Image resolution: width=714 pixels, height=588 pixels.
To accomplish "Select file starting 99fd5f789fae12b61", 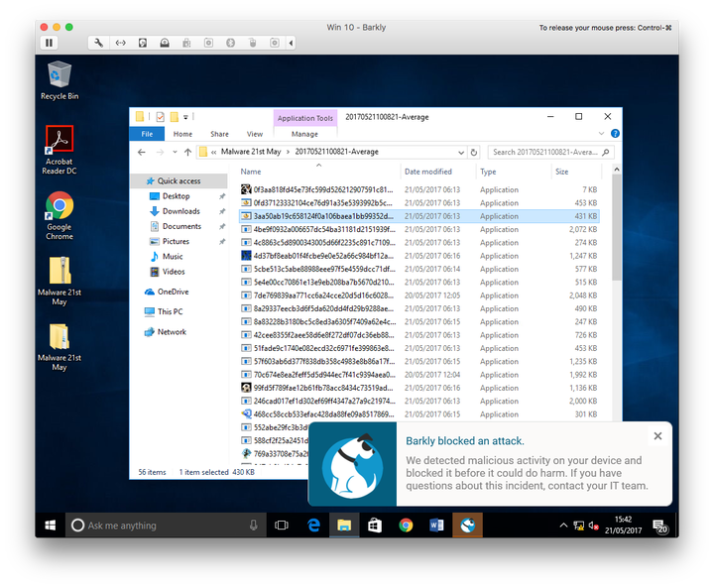I will click(418, 388).
